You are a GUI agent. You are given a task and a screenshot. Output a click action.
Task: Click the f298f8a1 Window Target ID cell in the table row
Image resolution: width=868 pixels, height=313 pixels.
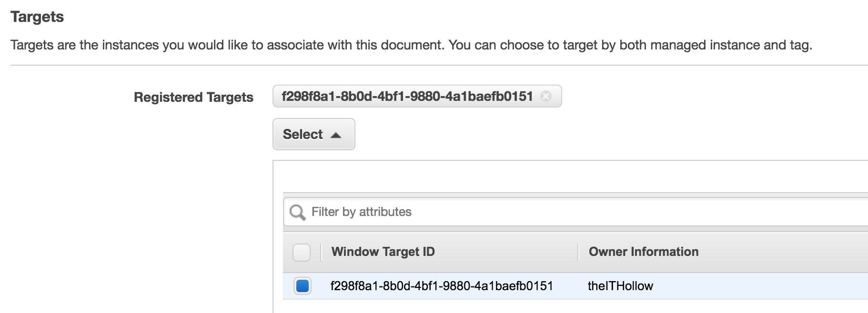coord(441,286)
